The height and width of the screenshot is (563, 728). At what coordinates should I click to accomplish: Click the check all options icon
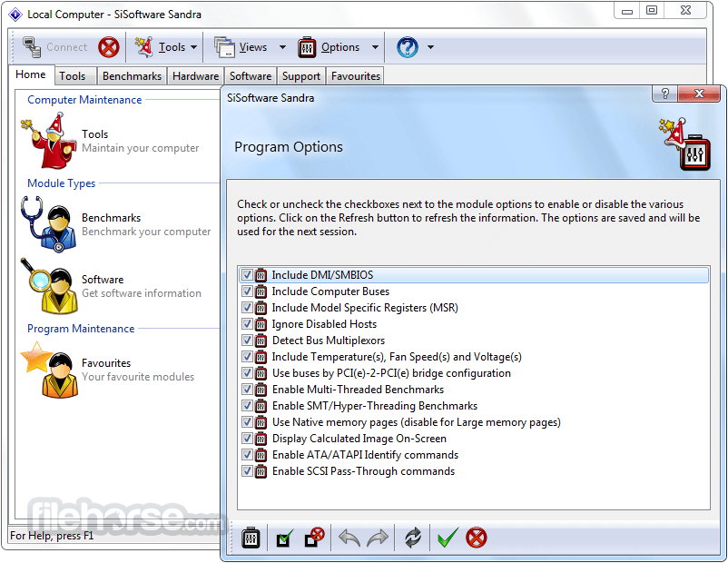[x=285, y=538]
